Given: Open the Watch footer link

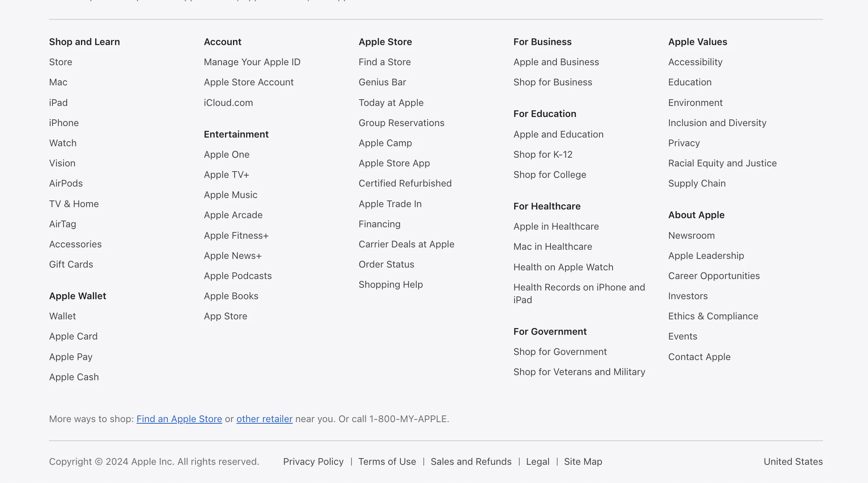Looking at the screenshot, I should (x=63, y=143).
